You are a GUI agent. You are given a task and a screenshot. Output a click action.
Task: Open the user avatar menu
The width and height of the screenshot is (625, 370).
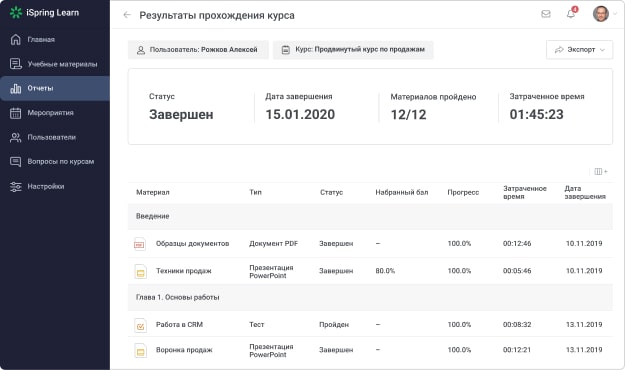click(601, 14)
